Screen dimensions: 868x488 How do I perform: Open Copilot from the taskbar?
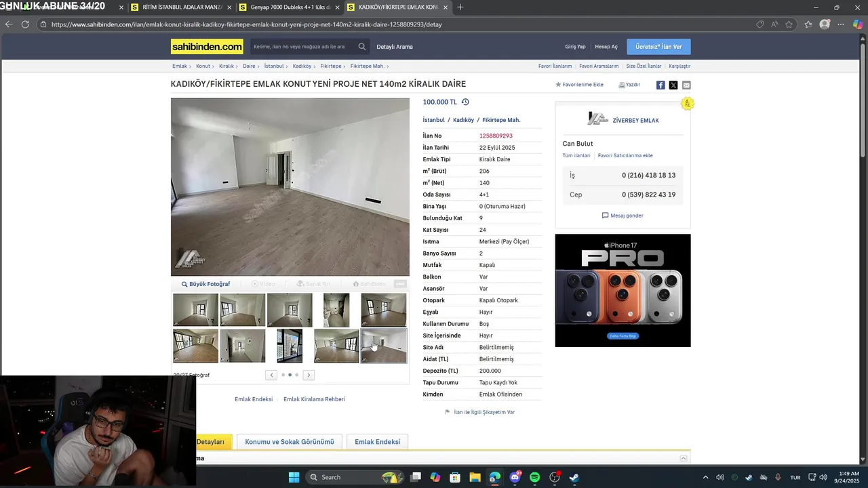(x=435, y=477)
